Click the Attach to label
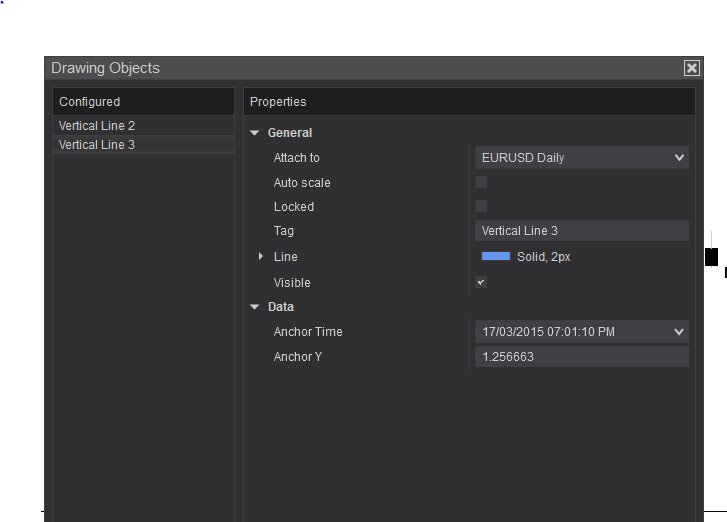This screenshot has width=727, height=522. [x=297, y=158]
